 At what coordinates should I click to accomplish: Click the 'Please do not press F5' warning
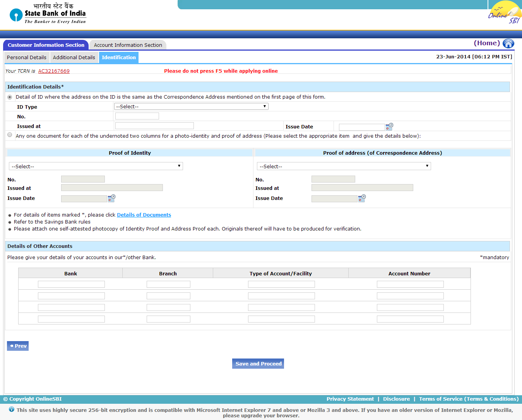point(221,71)
